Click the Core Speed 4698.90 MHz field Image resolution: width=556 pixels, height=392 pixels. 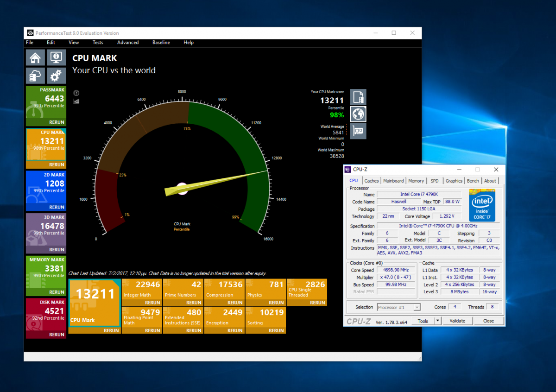(395, 270)
